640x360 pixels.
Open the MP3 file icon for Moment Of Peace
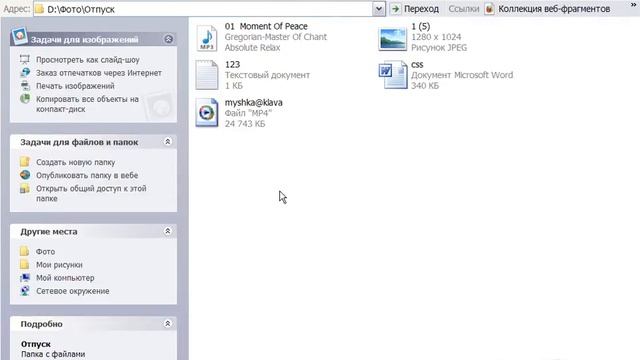point(207,38)
